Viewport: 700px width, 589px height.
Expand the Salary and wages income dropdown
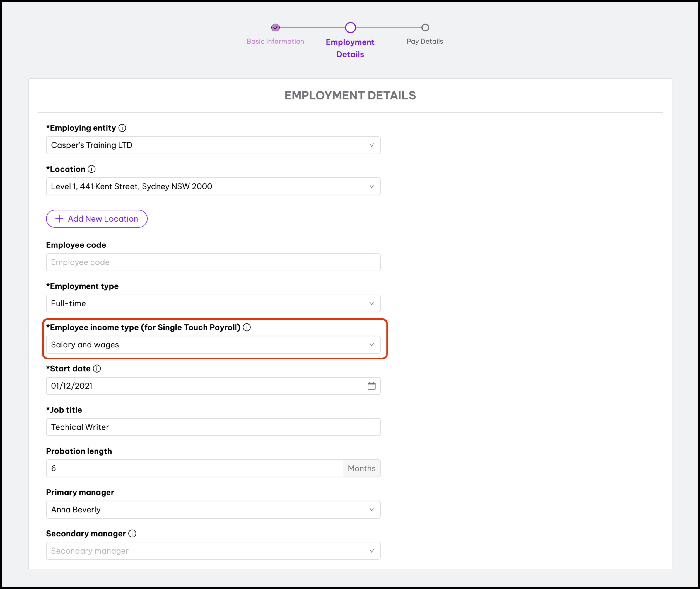point(213,345)
